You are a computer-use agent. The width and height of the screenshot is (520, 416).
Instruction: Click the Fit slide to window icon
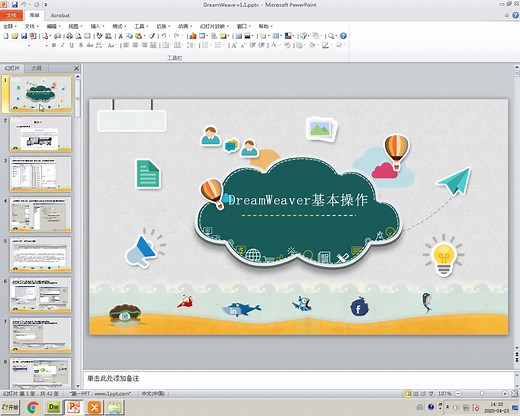(515, 394)
